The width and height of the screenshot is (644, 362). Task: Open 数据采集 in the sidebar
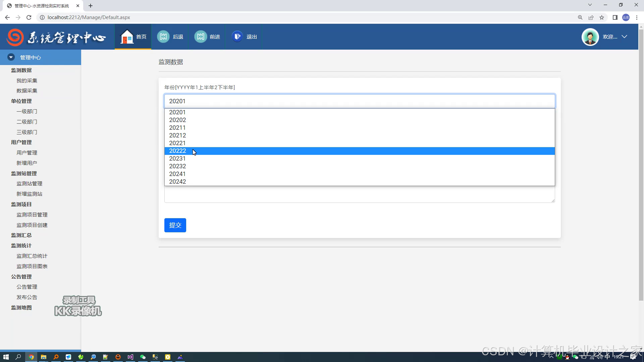27,91
